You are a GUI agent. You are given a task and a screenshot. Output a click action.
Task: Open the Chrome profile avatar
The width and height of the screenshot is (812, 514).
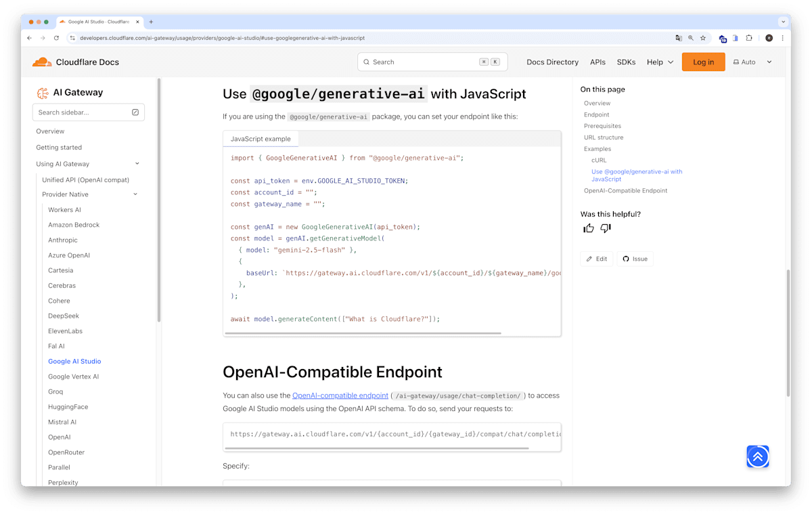(x=769, y=38)
